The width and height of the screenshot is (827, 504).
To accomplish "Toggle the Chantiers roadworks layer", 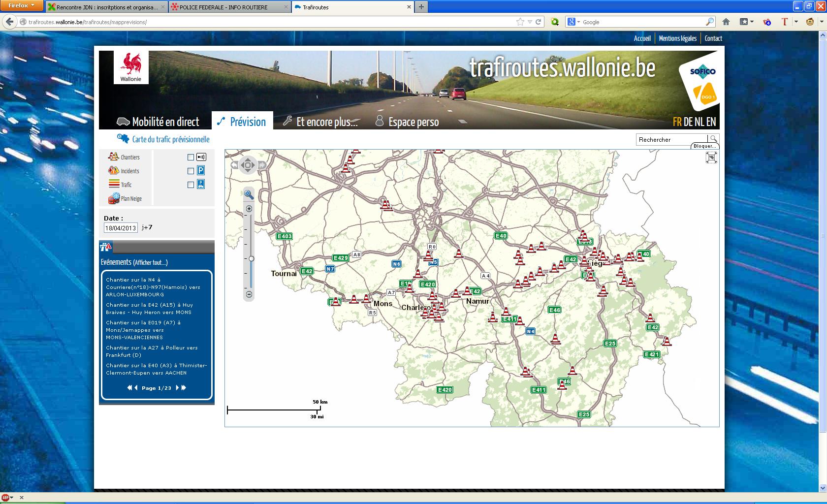I will click(x=124, y=157).
